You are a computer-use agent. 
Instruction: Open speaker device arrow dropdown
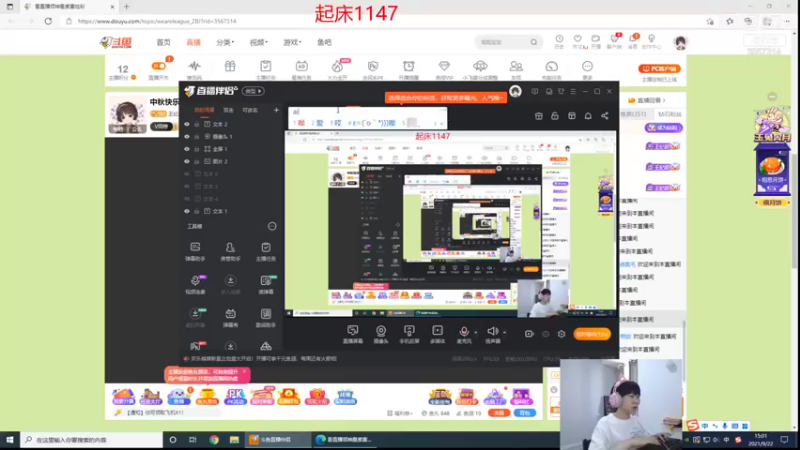pyautogui.click(x=505, y=333)
